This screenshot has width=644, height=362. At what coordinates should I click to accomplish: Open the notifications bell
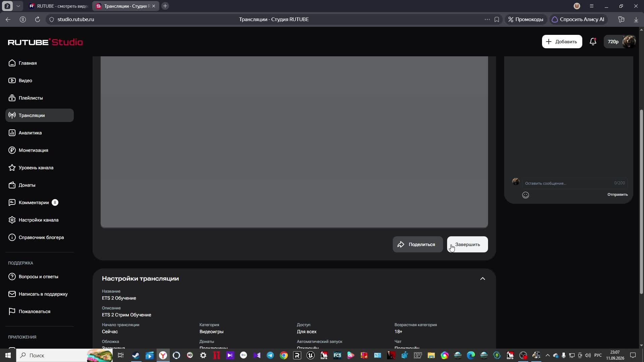(x=593, y=42)
